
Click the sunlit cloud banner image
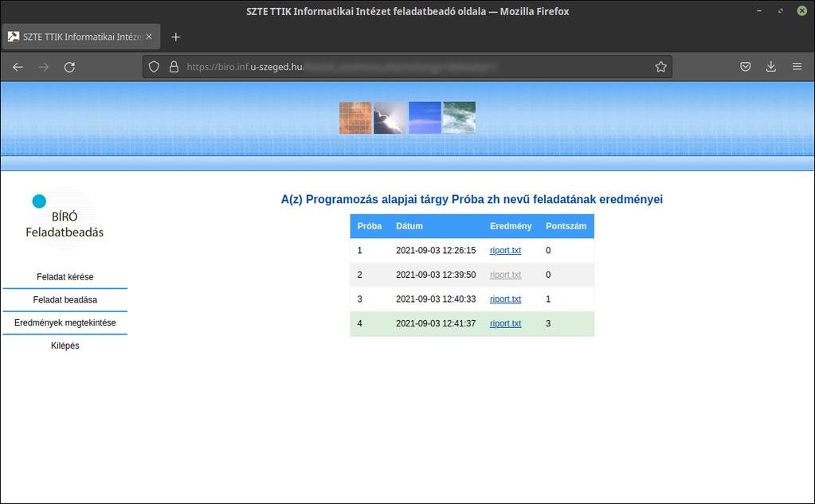click(x=390, y=118)
